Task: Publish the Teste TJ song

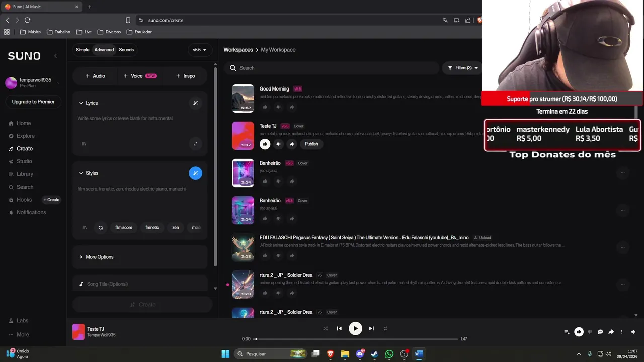Action: pyautogui.click(x=311, y=144)
